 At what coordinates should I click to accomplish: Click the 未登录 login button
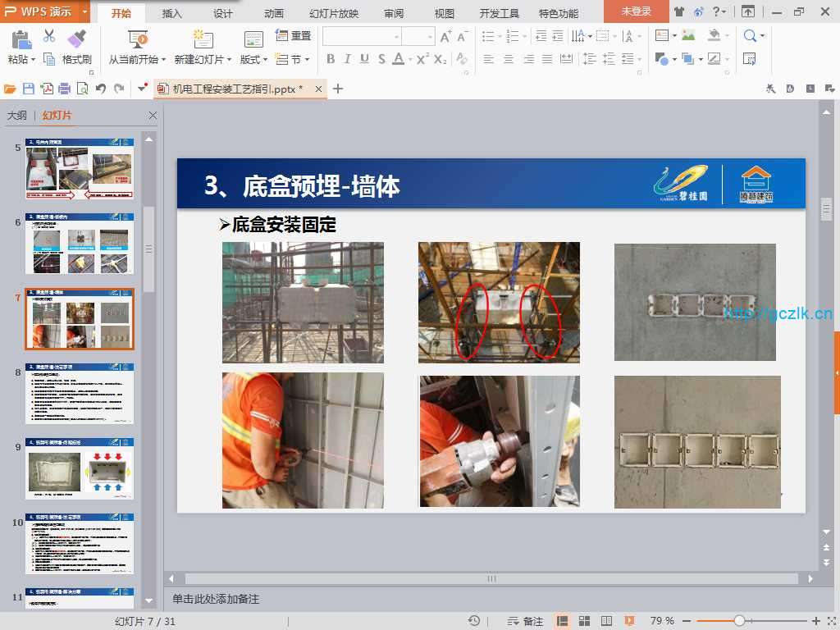tap(636, 11)
